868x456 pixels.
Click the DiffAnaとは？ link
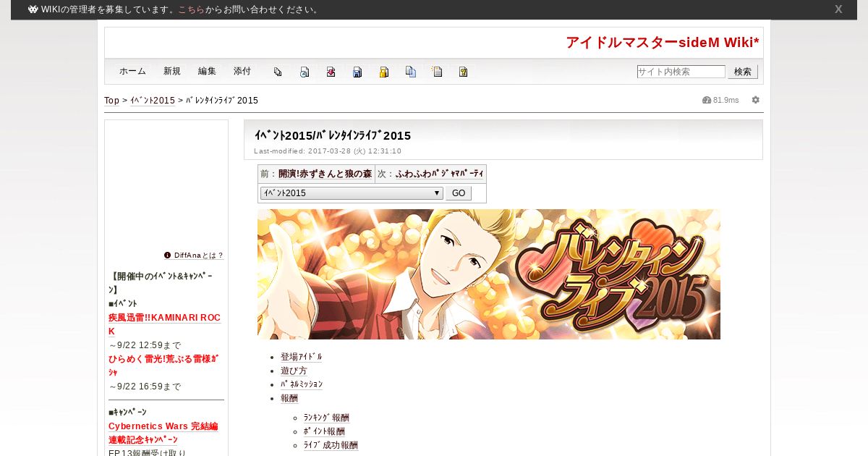(x=199, y=256)
